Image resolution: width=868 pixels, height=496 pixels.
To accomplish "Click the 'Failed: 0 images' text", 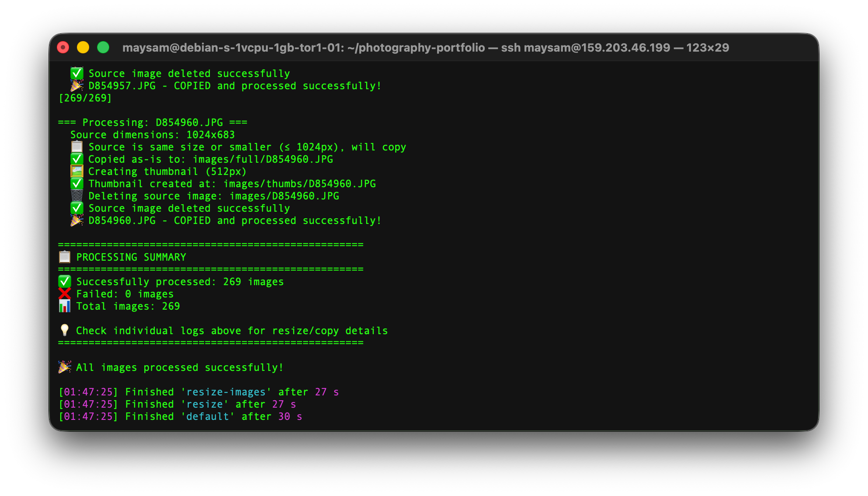I will pos(125,294).
